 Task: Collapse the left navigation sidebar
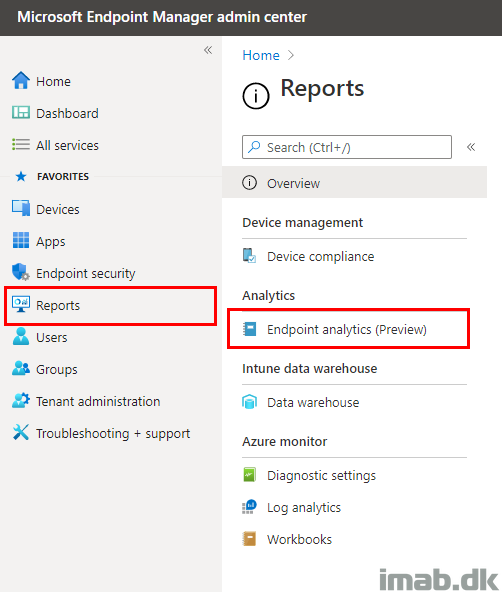(x=208, y=50)
